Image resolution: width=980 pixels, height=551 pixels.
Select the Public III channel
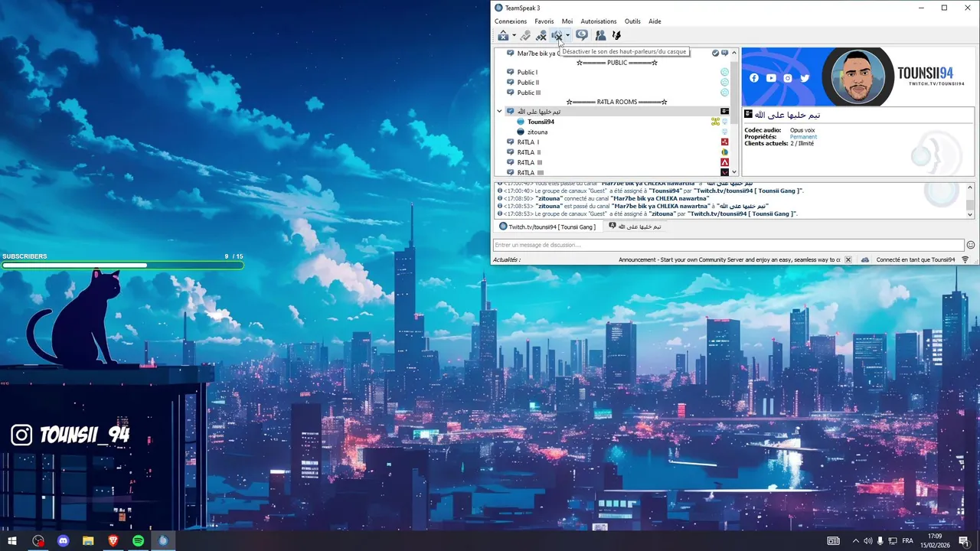click(x=529, y=93)
